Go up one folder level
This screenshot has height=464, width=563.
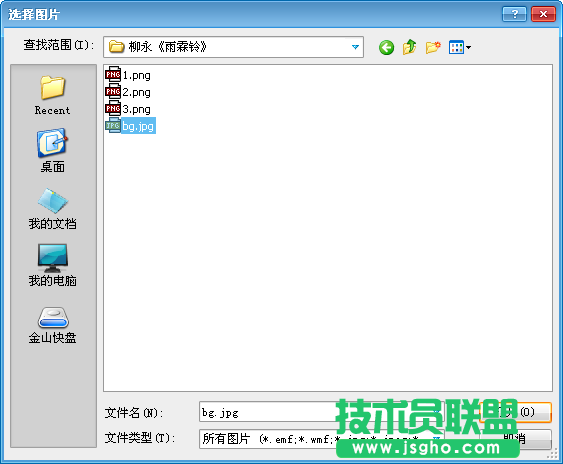tap(409, 47)
